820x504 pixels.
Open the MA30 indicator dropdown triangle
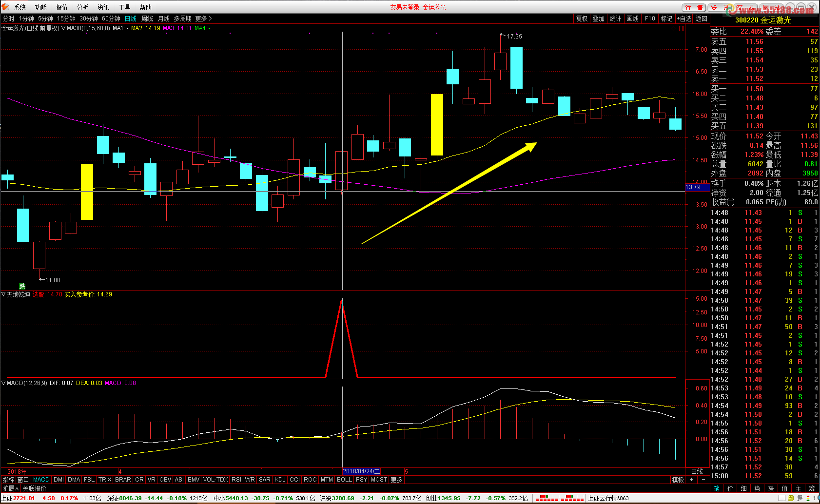[x=63, y=28]
